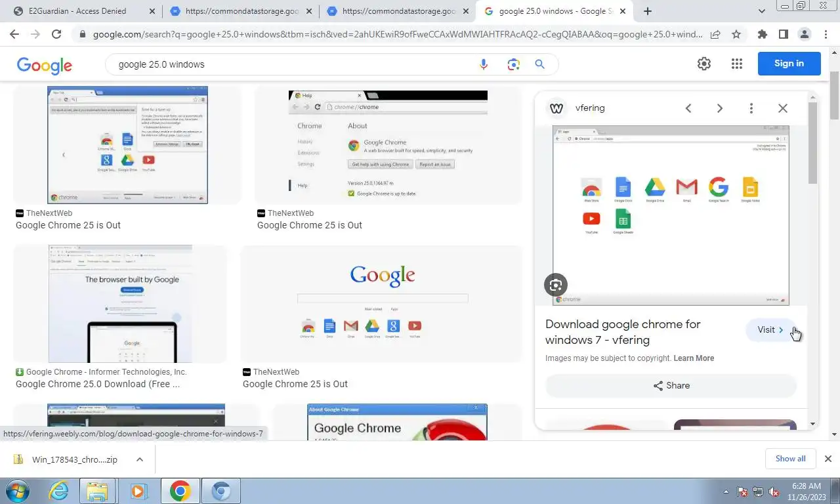Open Google Chrome 25.0 Download result link
This screenshot has height=504, width=840.
pyautogui.click(x=98, y=384)
